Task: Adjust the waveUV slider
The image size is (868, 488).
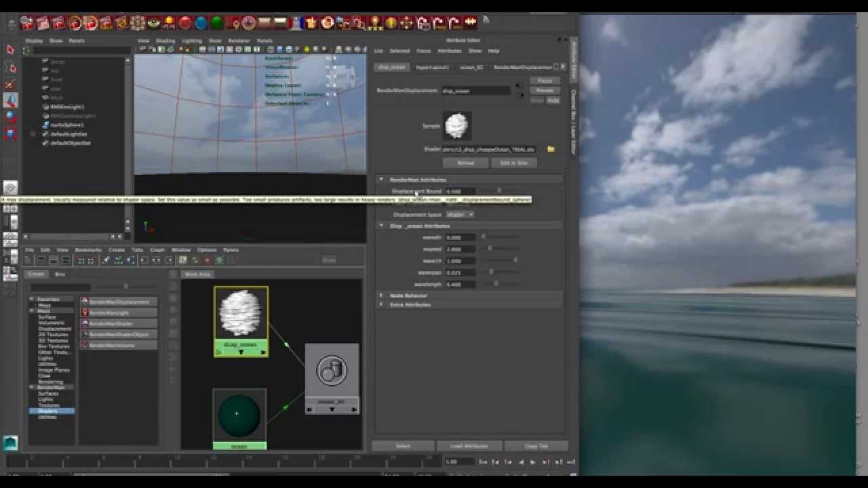Action: (x=500, y=260)
